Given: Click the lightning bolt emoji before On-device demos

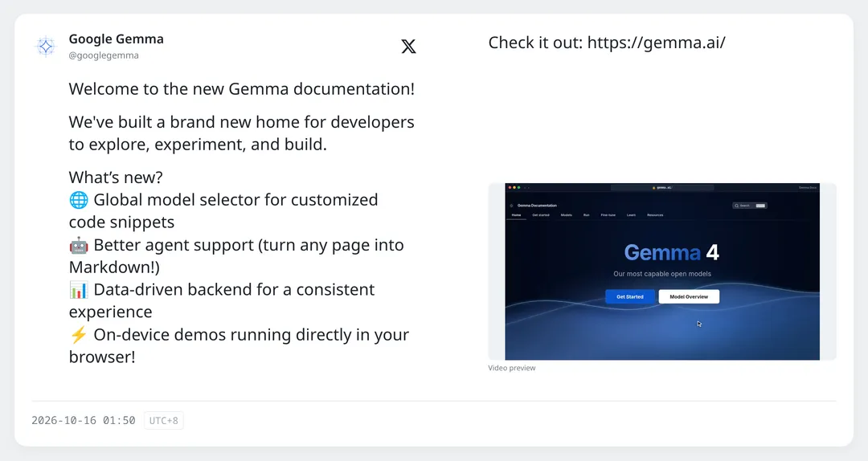Looking at the screenshot, I should (79, 335).
